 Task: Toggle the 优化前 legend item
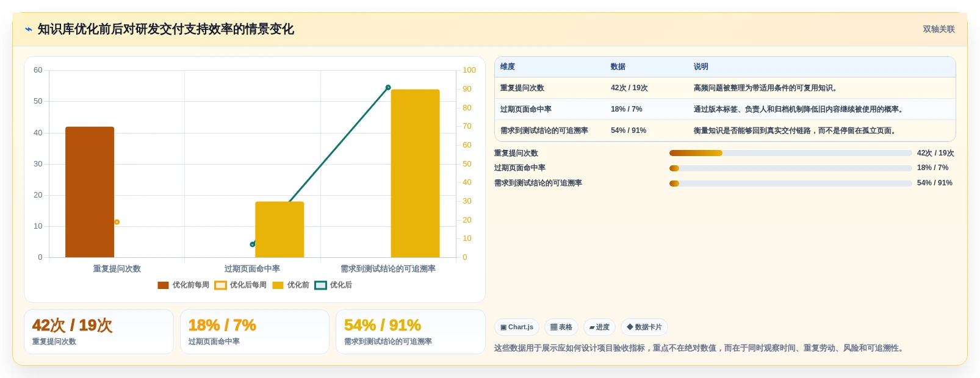pyautogui.click(x=291, y=285)
